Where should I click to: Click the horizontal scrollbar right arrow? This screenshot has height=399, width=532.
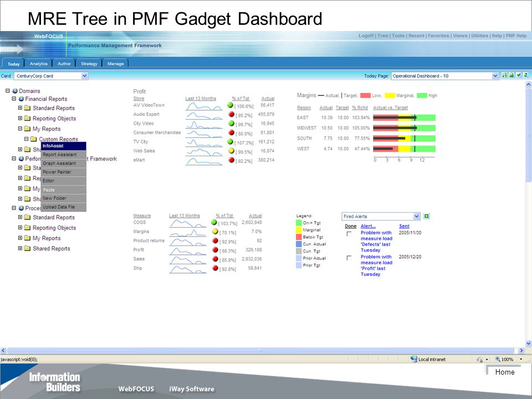coord(521,350)
